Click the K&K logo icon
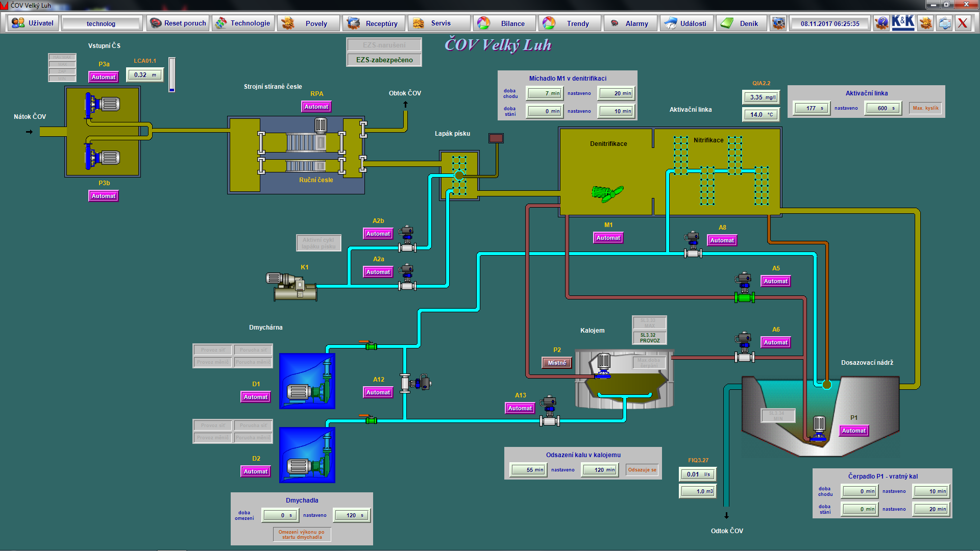The image size is (980, 551). 903,23
